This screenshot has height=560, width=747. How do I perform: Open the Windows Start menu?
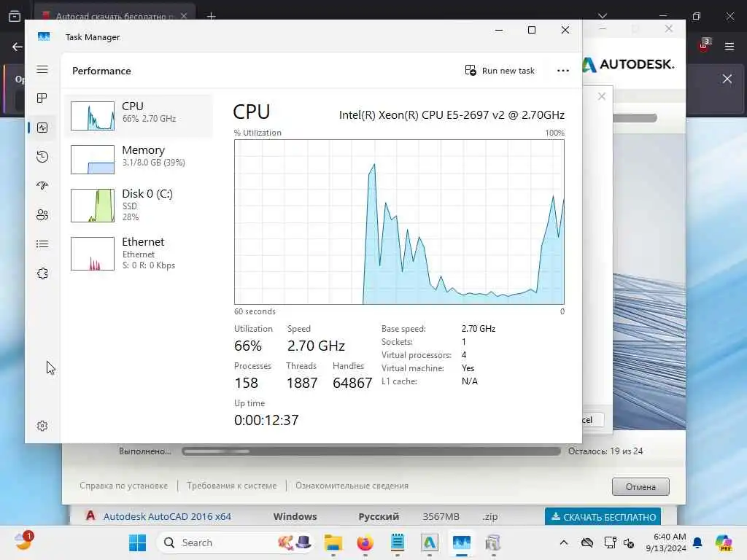(x=138, y=542)
